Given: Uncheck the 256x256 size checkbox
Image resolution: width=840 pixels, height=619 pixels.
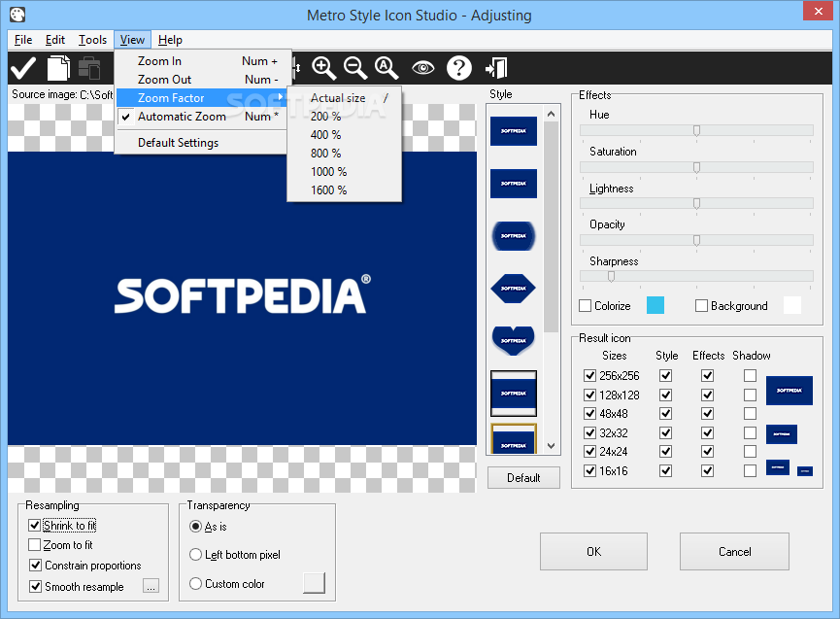Looking at the screenshot, I should click(589, 376).
